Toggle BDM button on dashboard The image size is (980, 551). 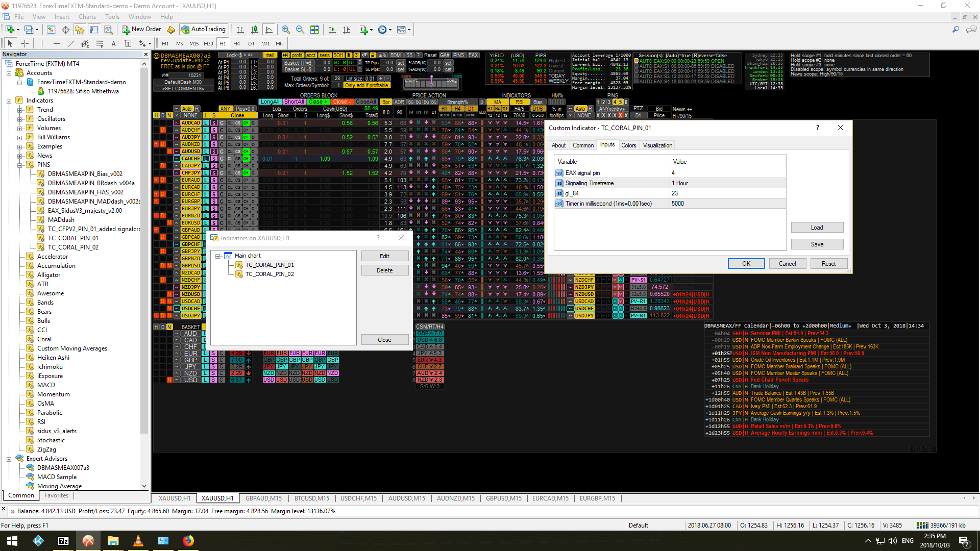point(396,55)
